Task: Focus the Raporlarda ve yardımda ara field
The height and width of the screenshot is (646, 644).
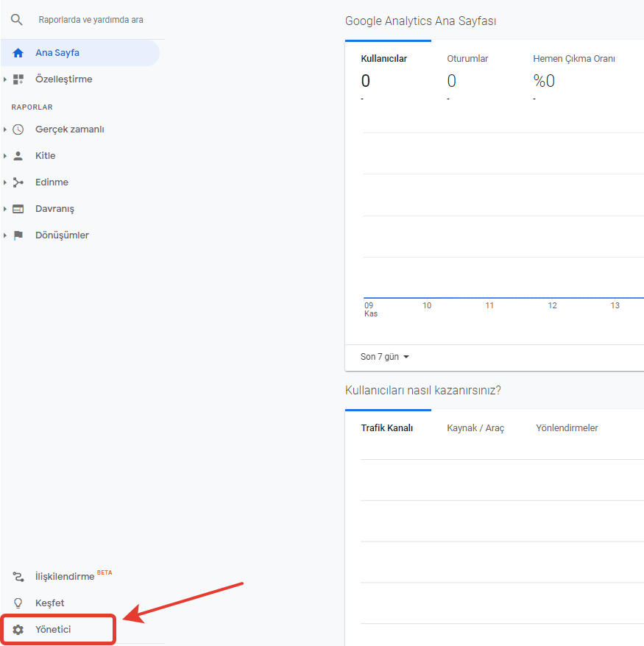Action: pos(91,20)
